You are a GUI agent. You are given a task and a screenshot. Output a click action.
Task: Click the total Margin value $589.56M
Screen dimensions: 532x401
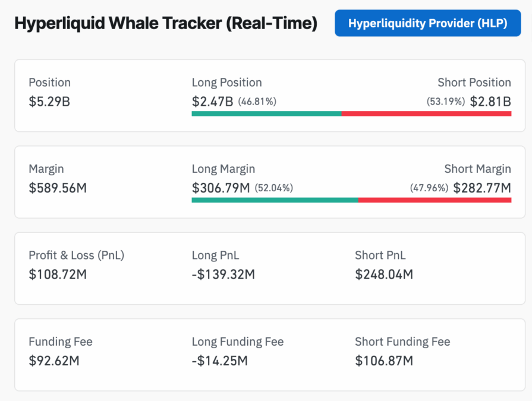[x=58, y=188]
